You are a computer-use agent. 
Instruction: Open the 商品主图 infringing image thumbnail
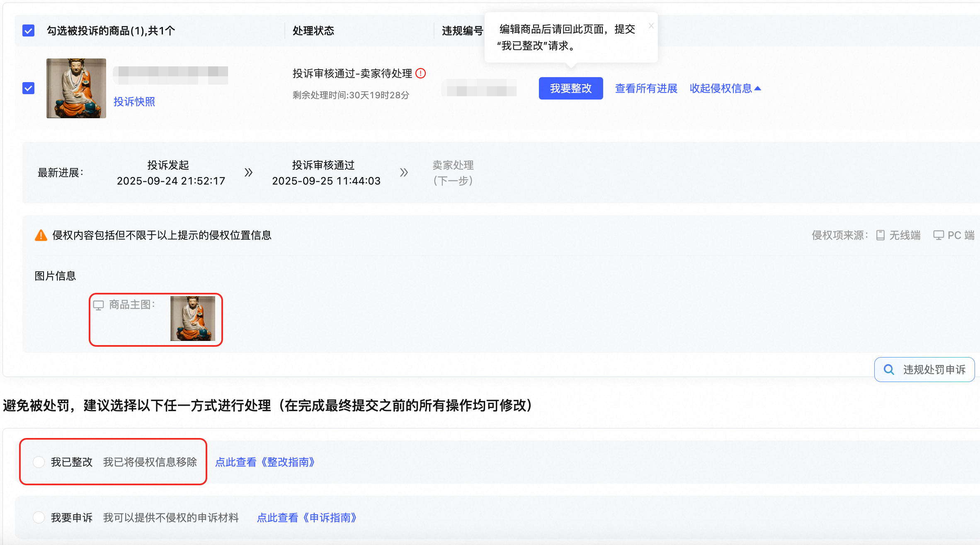[x=193, y=319]
